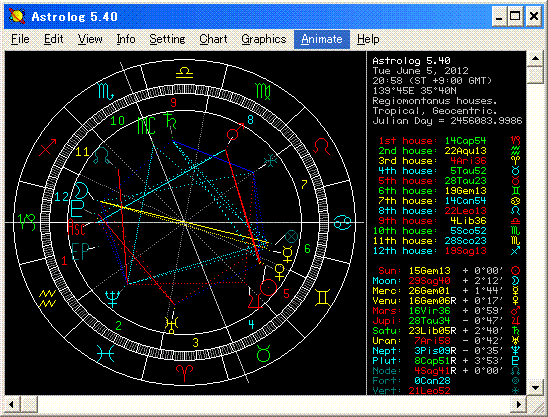This screenshot has height=417, width=548.
Task: Click the Saturn glyph in the chart
Action: pyautogui.click(x=171, y=121)
